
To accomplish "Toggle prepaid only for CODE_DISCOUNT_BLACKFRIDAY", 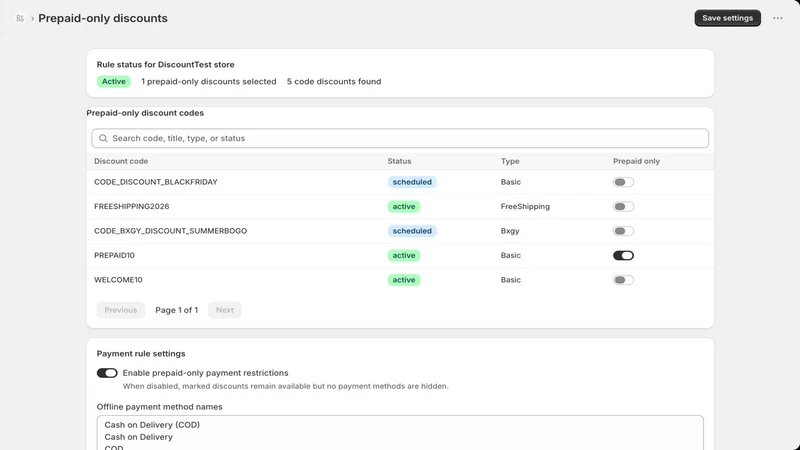I will (623, 182).
